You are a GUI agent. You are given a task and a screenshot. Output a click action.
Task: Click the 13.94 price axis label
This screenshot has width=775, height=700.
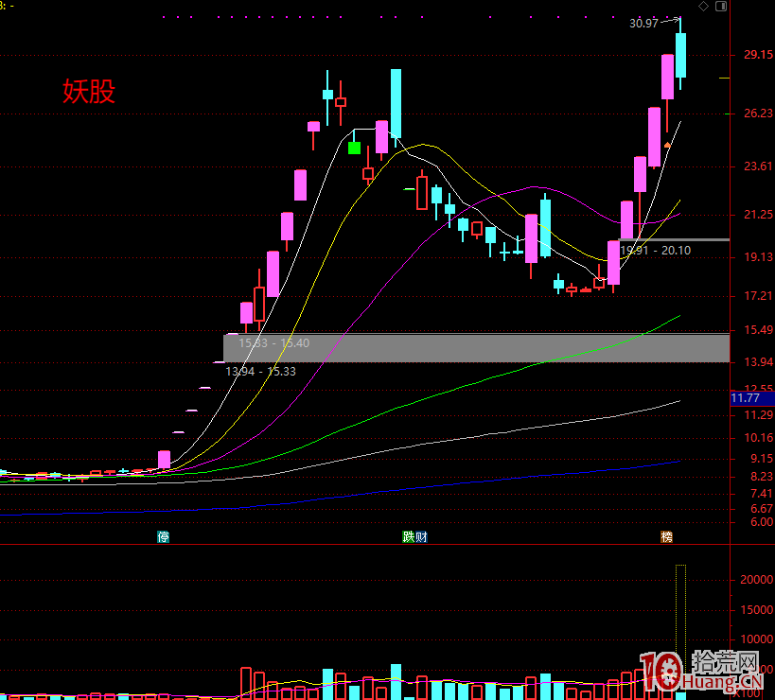tap(758, 362)
